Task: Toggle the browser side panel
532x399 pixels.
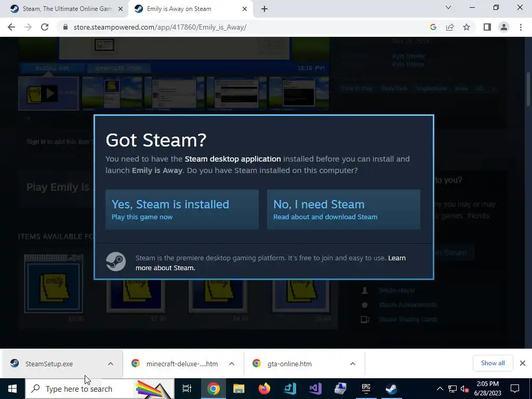Action: [487, 27]
